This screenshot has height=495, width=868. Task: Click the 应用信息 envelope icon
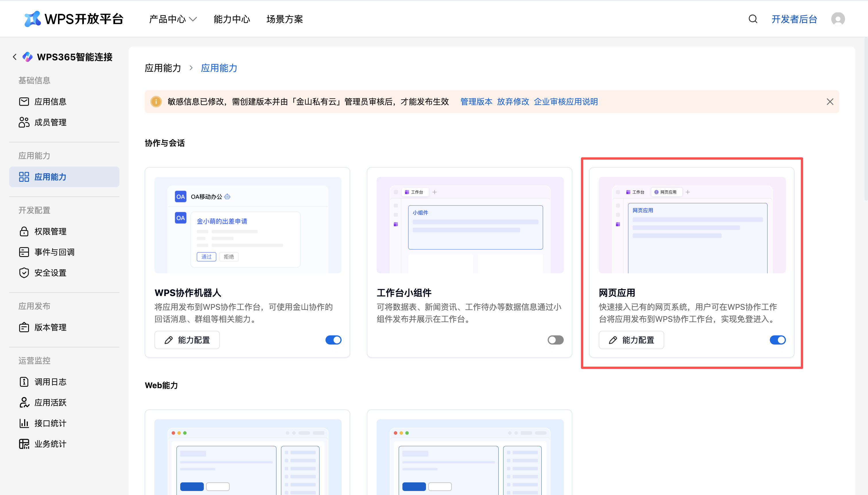24,101
